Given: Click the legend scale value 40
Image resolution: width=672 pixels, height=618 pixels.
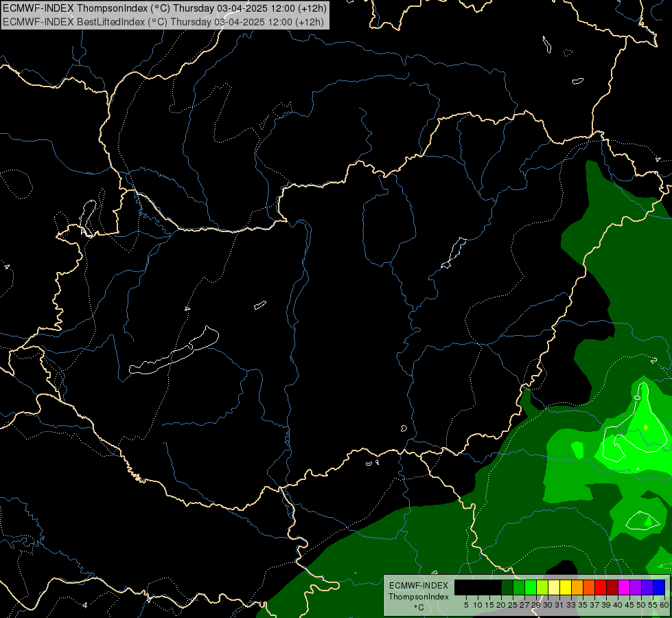Looking at the screenshot, I should (618, 605).
